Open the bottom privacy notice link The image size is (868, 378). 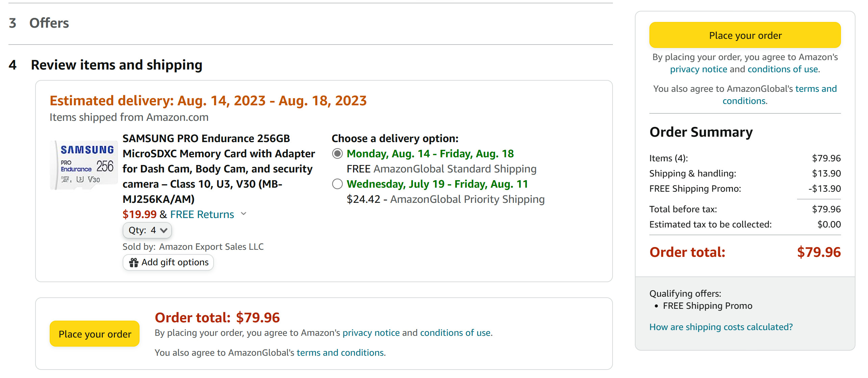[371, 333]
